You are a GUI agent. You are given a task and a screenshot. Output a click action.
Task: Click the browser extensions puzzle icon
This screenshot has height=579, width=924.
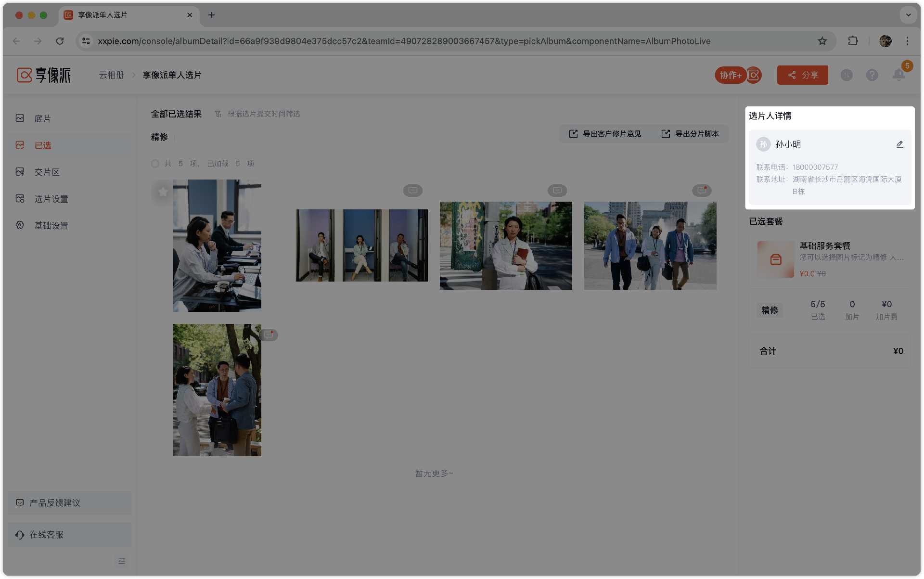[853, 41]
